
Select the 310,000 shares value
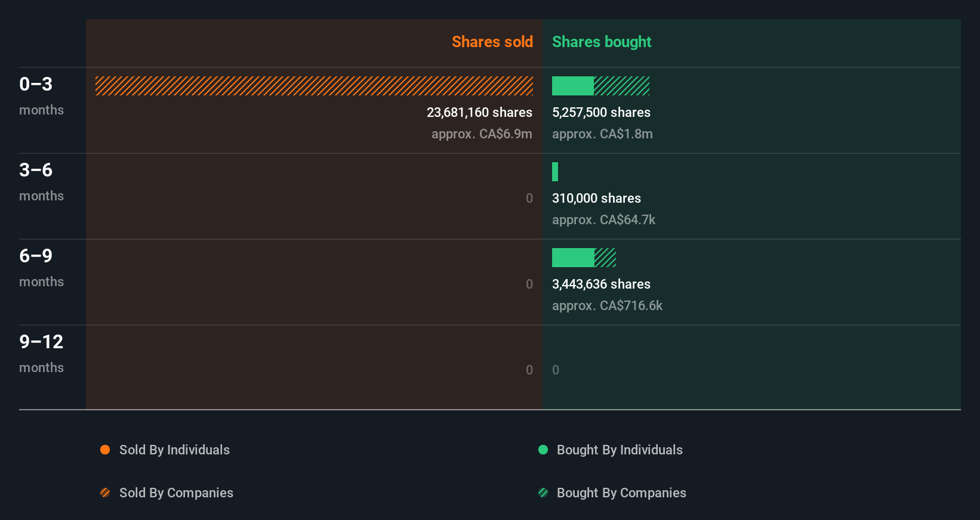(x=596, y=198)
